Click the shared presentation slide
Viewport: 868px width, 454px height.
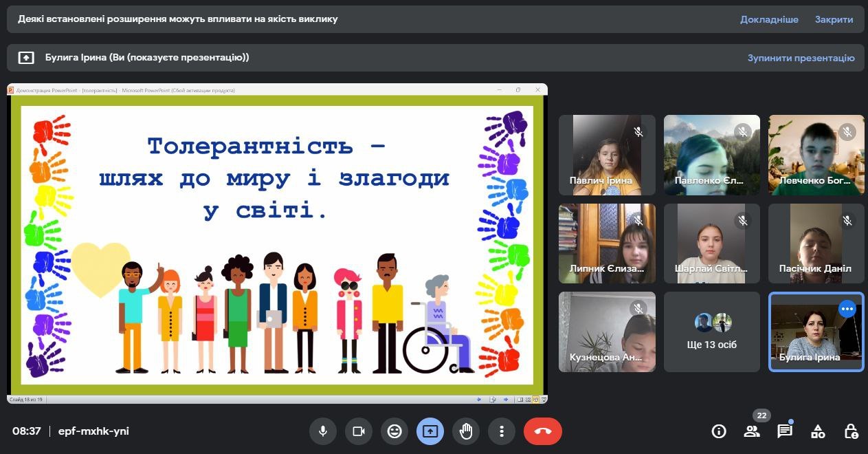pos(277,244)
